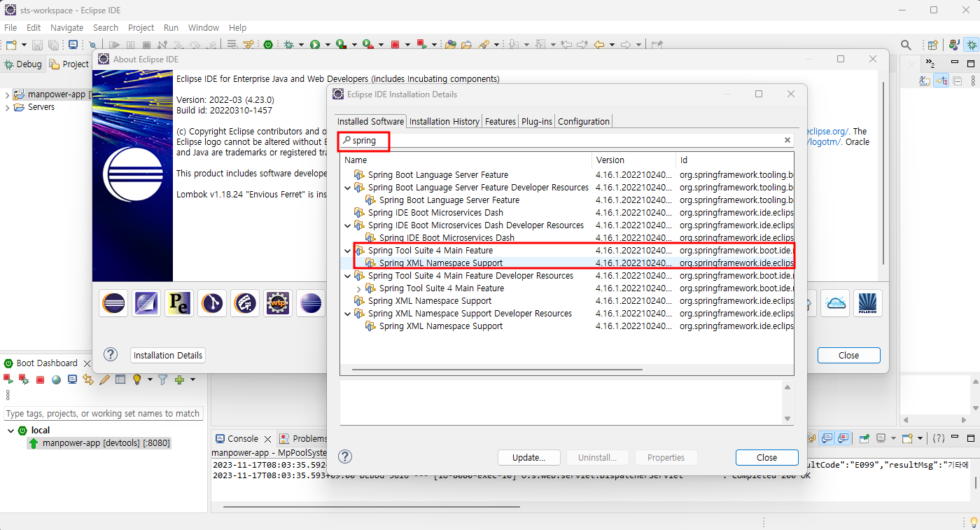Click Boot Dashboard light bulb icon
Viewport: 980px width, 530px height.
[137, 379]
